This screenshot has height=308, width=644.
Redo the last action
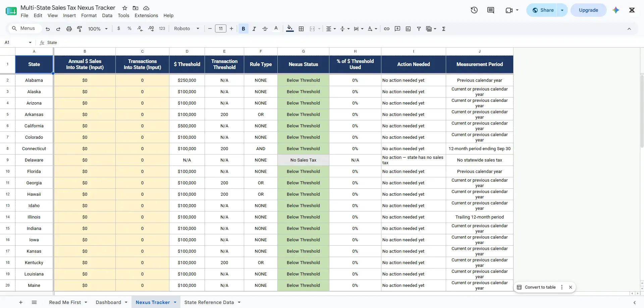coord(58,29)
